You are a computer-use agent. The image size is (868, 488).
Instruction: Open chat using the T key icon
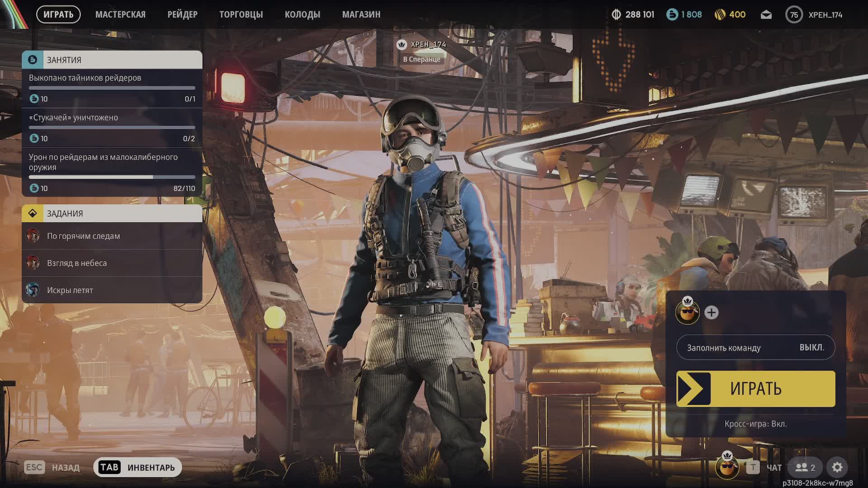(x=753, y=467)
